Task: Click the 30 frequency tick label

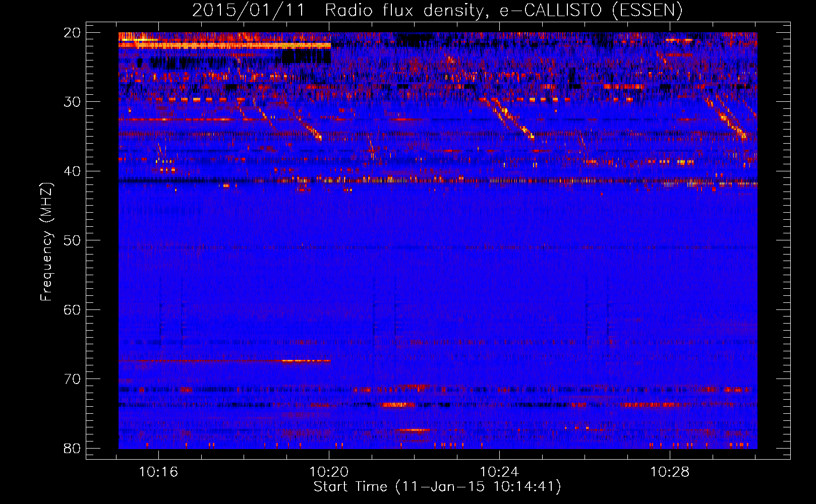Action: pyautogui.click(x=72, y=102)
